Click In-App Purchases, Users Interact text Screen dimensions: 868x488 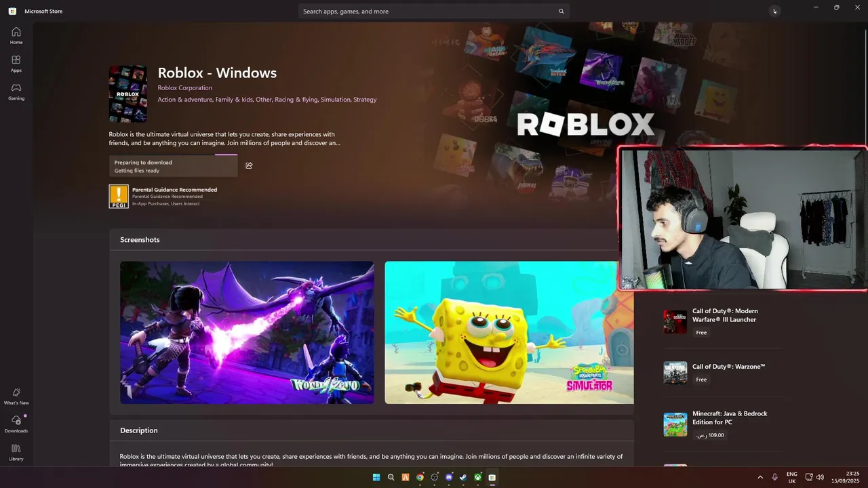point(165,203)
